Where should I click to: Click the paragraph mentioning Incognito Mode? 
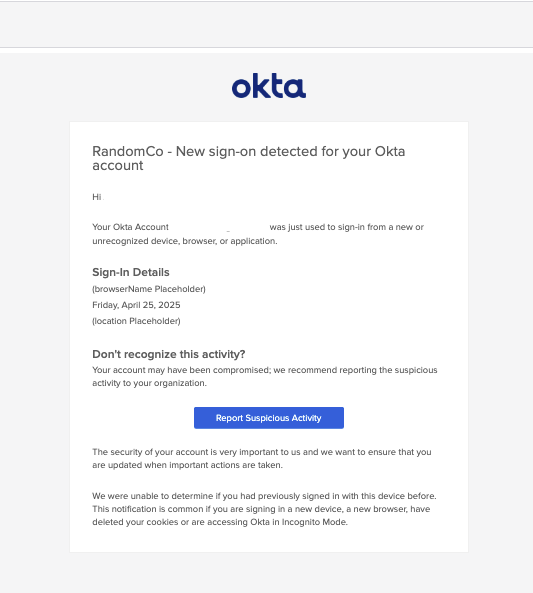[264, 509]
